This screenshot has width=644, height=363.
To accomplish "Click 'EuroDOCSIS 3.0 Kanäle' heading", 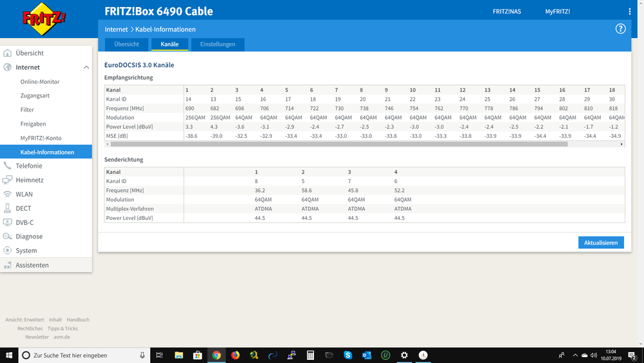I will coord(139,65).
